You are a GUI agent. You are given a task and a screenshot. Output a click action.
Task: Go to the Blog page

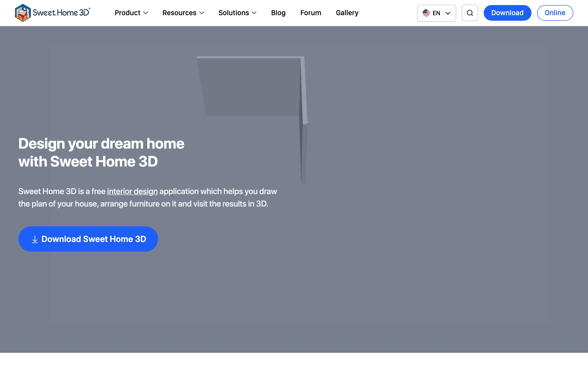pos(278,13)
